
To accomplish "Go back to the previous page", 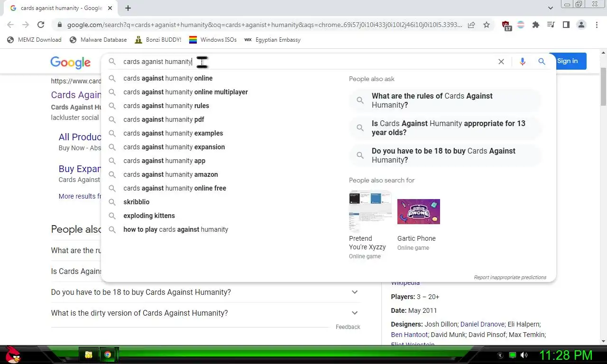I will pyautogui.click(x=10, y=25).
